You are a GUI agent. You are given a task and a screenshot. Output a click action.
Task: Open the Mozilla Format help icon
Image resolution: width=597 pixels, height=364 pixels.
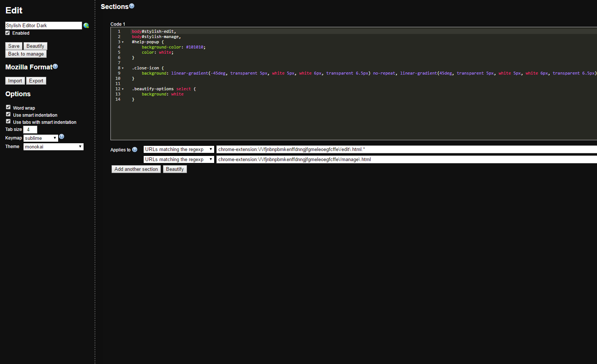click(x=55, y=66)
